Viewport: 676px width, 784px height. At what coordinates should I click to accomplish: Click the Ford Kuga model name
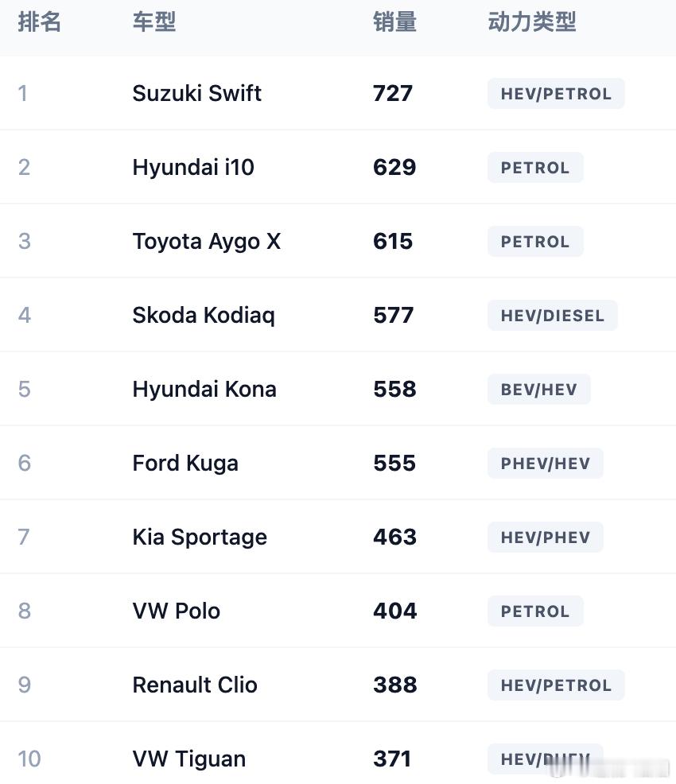[x=185, y=464]
